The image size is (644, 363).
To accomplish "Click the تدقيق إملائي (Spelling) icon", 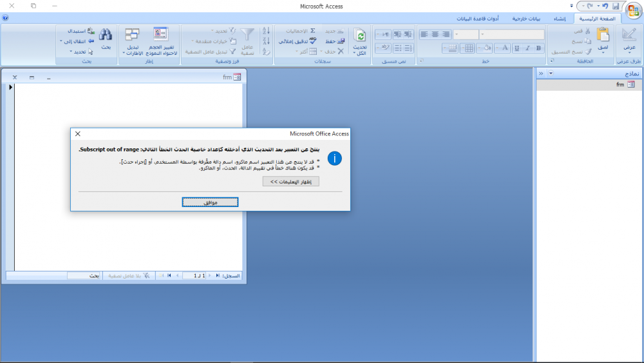I will [x=313, y=41].
